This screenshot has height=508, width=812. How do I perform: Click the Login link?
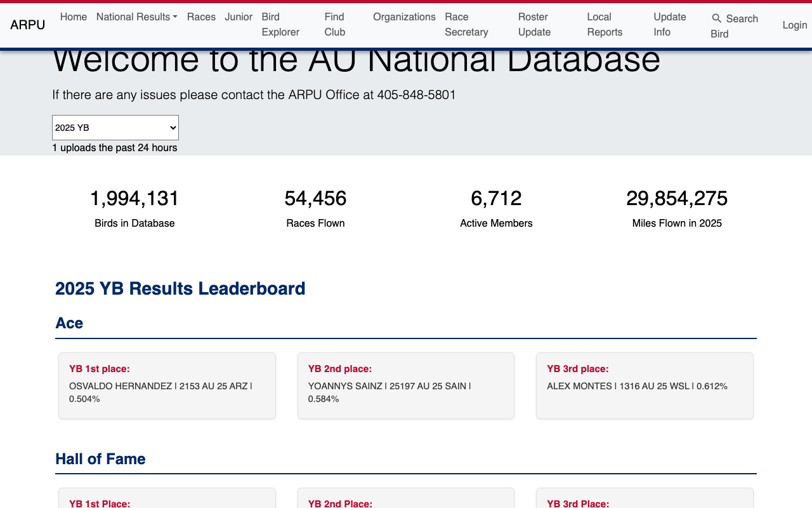[x=794, y=25]
